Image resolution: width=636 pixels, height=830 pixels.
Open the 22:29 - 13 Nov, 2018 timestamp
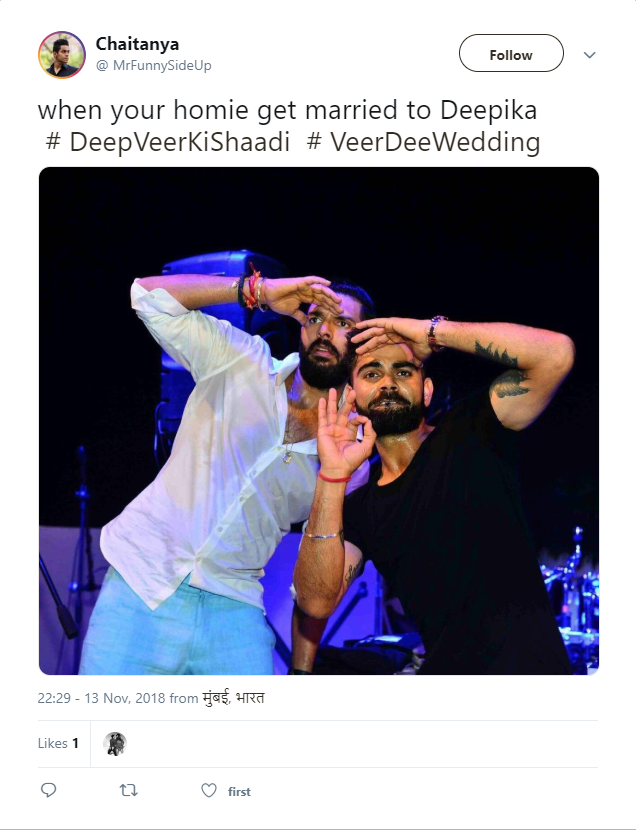pos(101,698)
